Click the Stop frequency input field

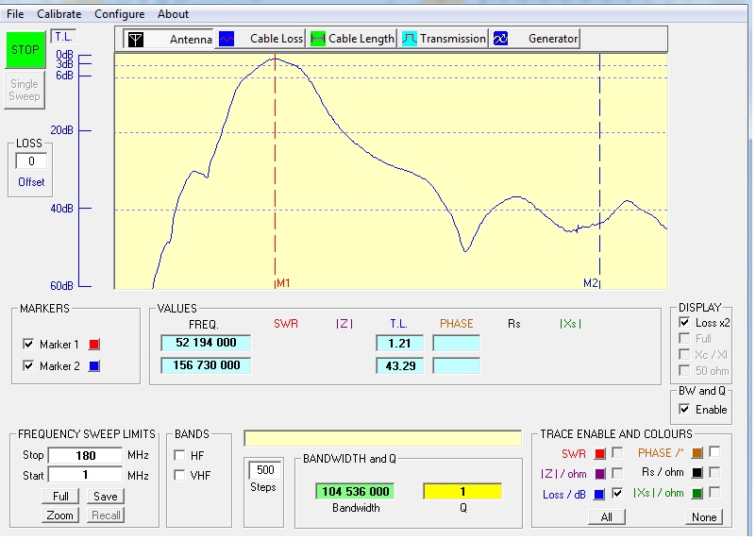point(84,456)
